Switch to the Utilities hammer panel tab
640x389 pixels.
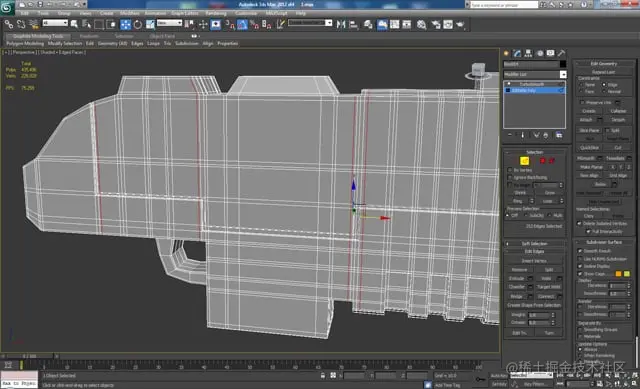pyautogui.click(x=562, y=53)
